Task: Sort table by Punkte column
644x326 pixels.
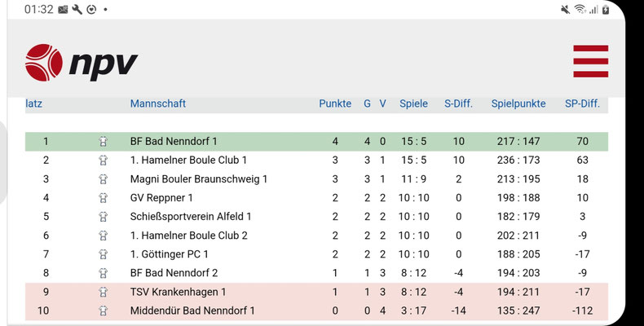Action: click(335, 104)
